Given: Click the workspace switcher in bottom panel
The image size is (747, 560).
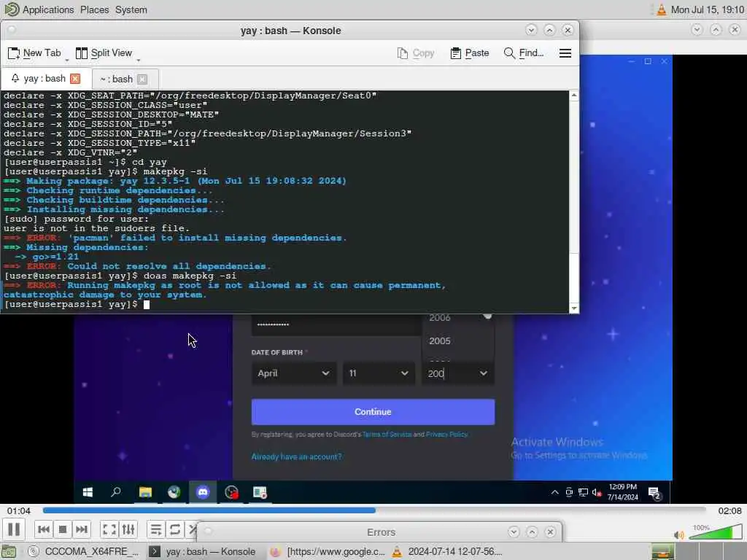Looking at the screenshot, I should (x=698, y=552).
